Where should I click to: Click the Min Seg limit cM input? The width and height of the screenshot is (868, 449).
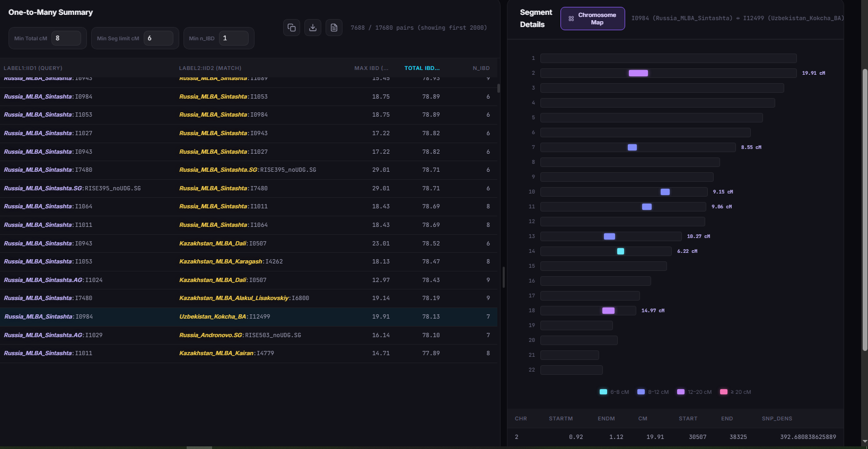coord(159,38)
